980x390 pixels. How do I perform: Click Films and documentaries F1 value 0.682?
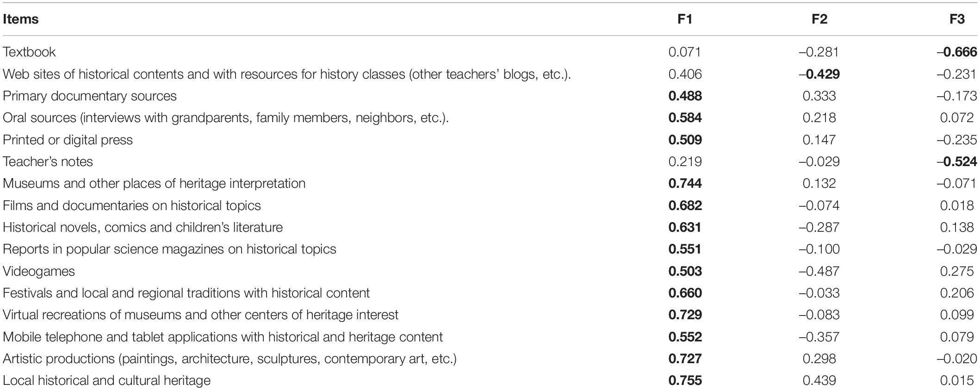(x=685, y=205)
